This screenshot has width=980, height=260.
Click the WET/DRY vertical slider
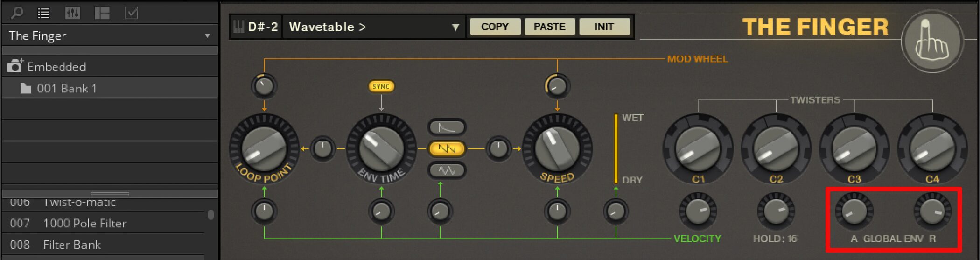tap(616, 149)
